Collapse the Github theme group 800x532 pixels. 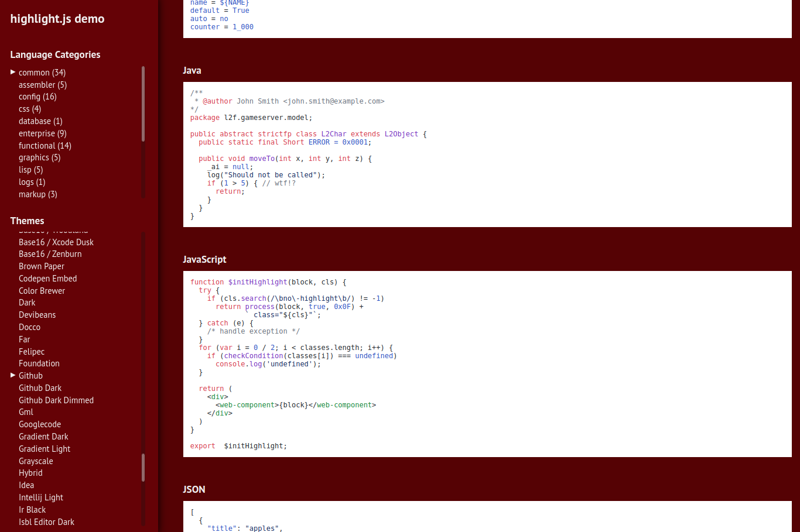30,375
